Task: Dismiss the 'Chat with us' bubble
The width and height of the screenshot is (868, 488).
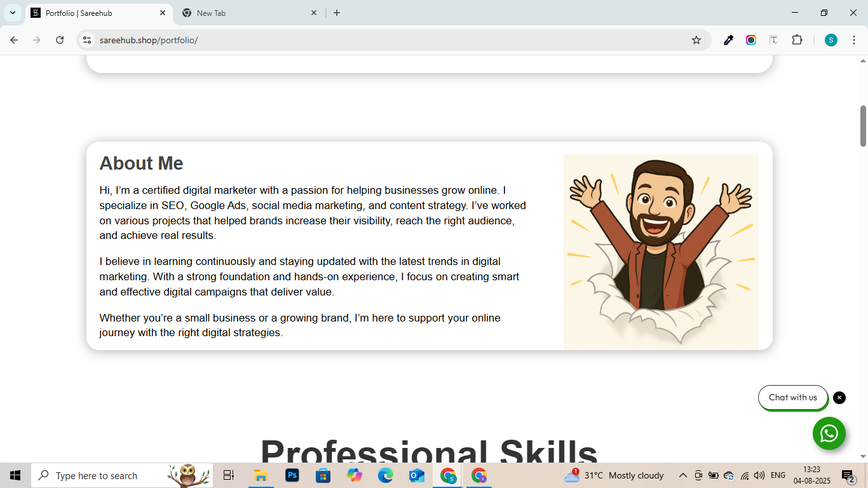Action: click(x=839, y=398)
